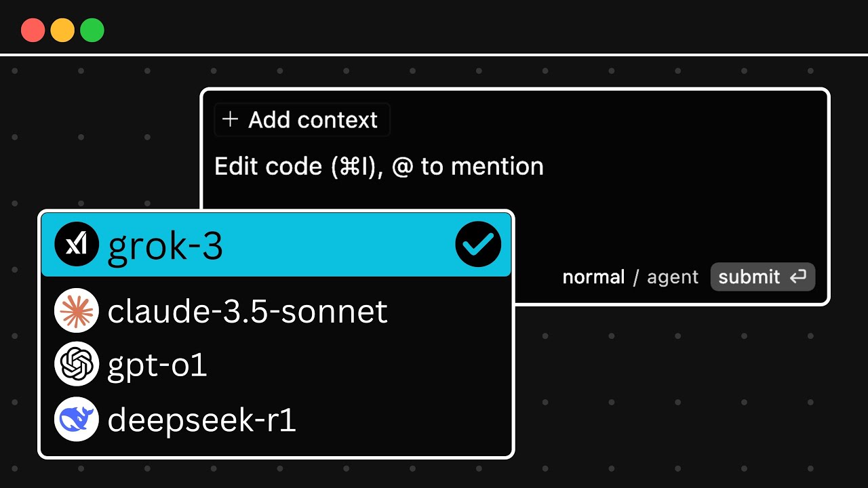Click the DeepSeek whale logo icon

[77, 420]
